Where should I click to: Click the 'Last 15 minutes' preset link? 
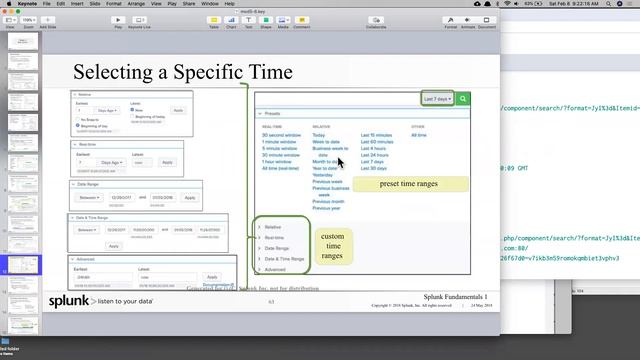tap(376, 135)
